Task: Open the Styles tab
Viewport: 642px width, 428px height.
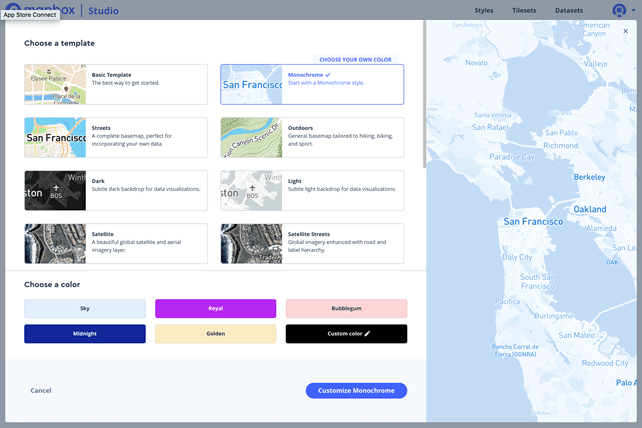Action: [484, 11]
